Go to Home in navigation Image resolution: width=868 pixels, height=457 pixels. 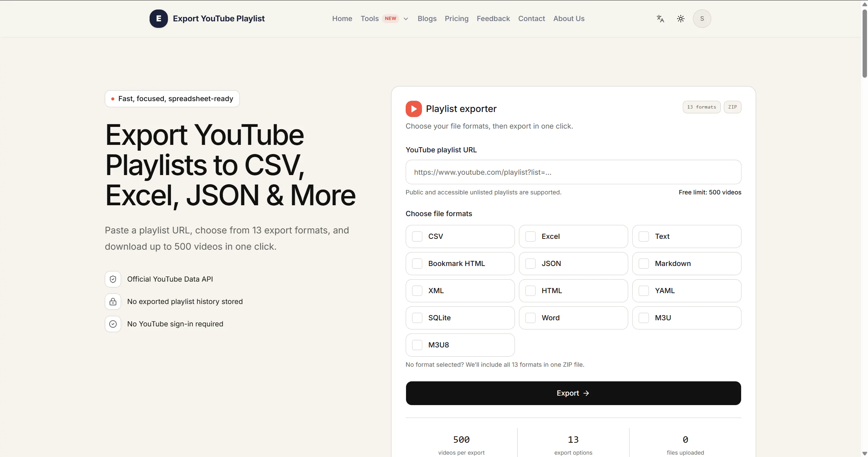tap(342, 19)
